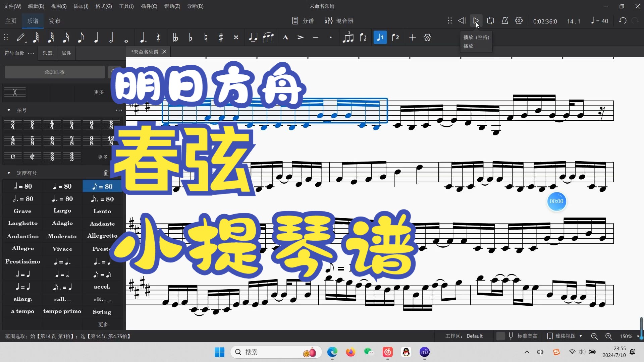Choose the Allegro tempo marking
The width and height of the screenshot is (644, 362).
[x=23, y=248]
